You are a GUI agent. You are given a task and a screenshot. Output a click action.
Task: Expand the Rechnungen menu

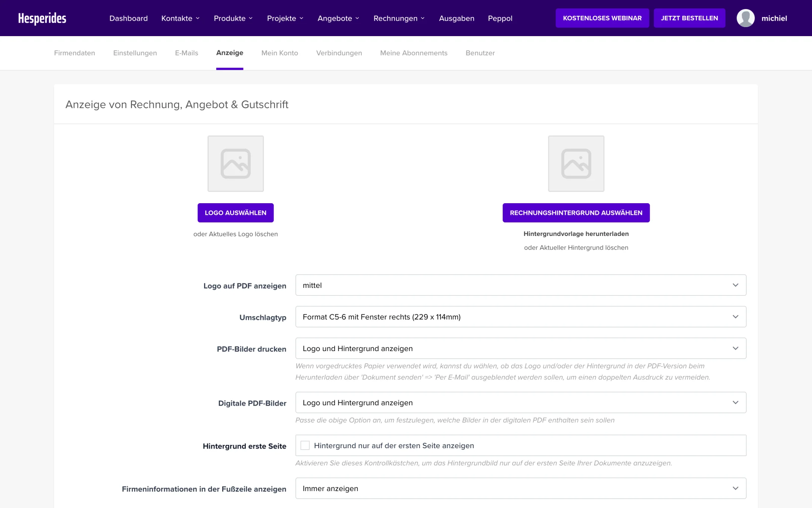tap(399, 18)
